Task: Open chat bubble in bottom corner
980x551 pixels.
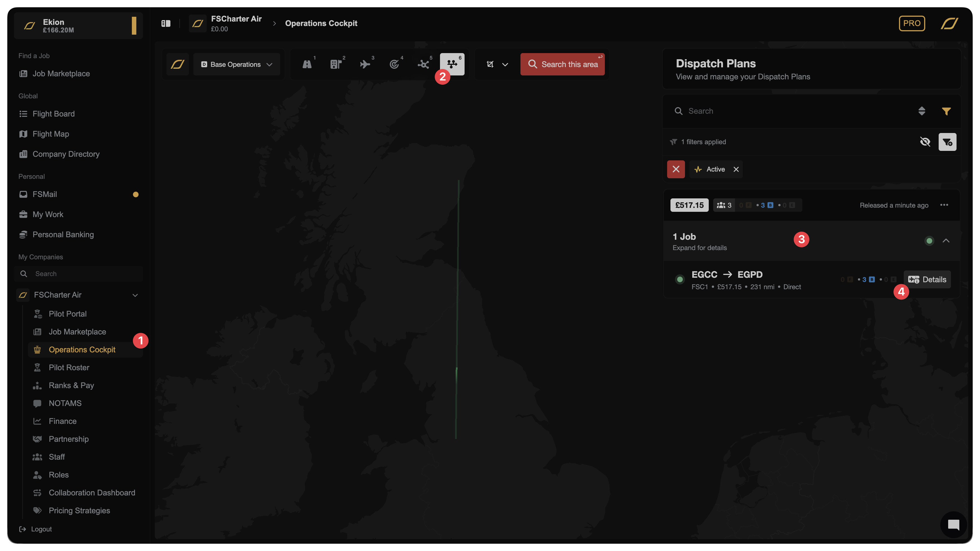Action: tap(953, 525)
